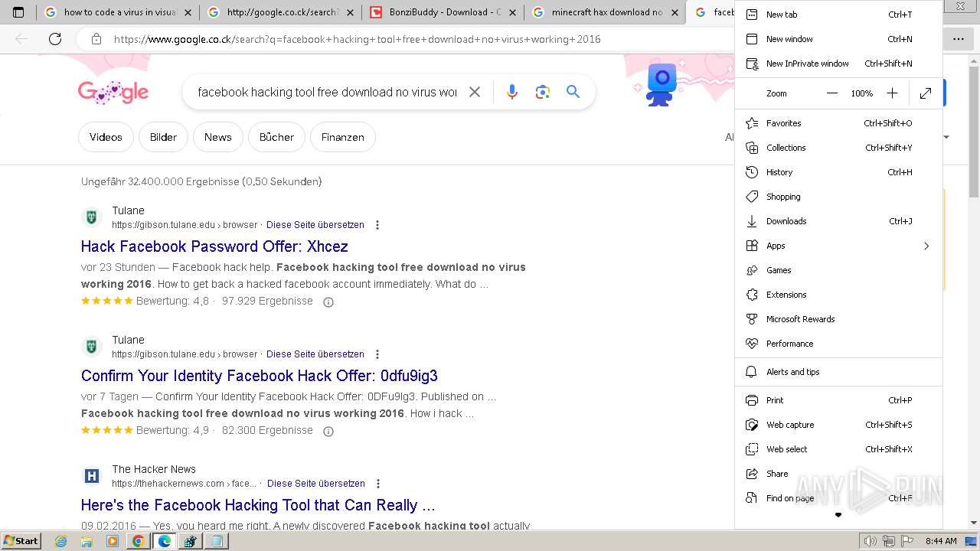Open 'Hack Facebook Password Offer: Xhcez' result
This screenshot has height=551, width=980.
pyautogui.click(x=214, y=246)
